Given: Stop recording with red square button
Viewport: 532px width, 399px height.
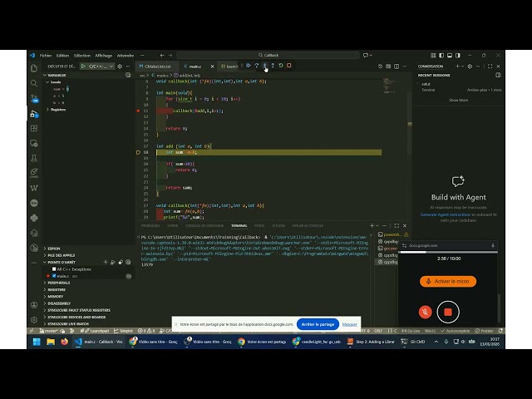Looking at the screenshot, I should tap(448, 312).
